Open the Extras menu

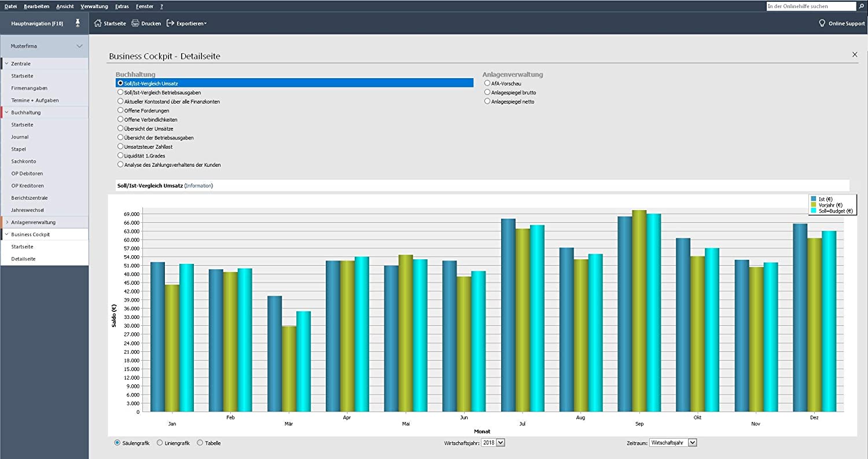tap(122, 6)
